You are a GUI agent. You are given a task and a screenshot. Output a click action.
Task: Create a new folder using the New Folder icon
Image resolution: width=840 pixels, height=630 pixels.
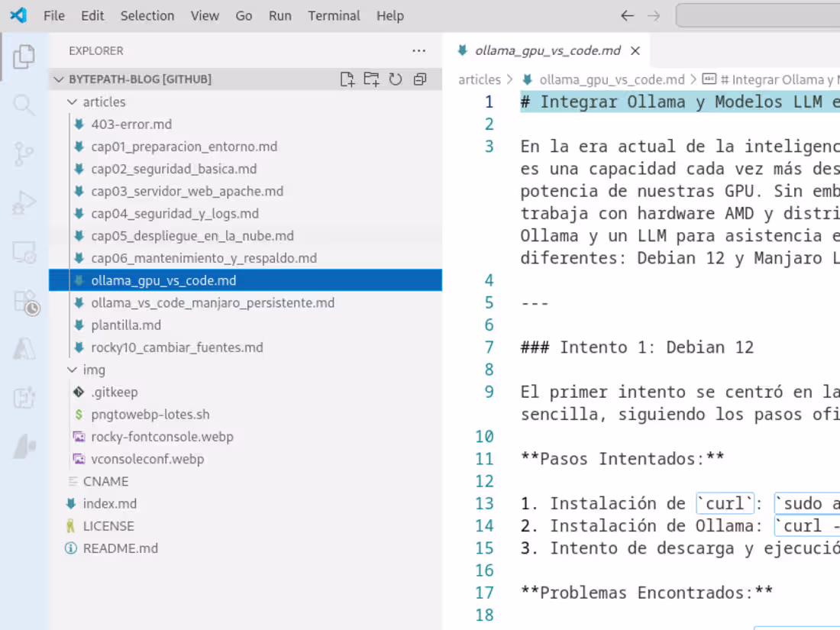(372, 79)
